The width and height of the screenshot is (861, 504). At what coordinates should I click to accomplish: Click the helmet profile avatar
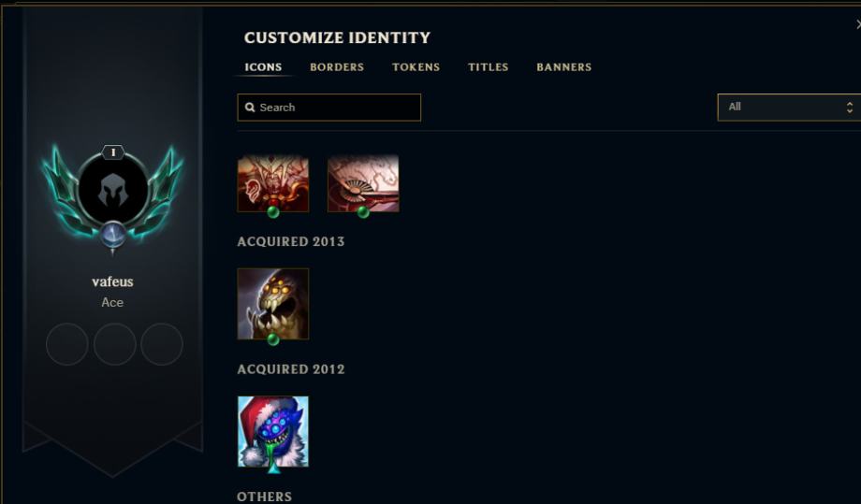tap(113, 189)
